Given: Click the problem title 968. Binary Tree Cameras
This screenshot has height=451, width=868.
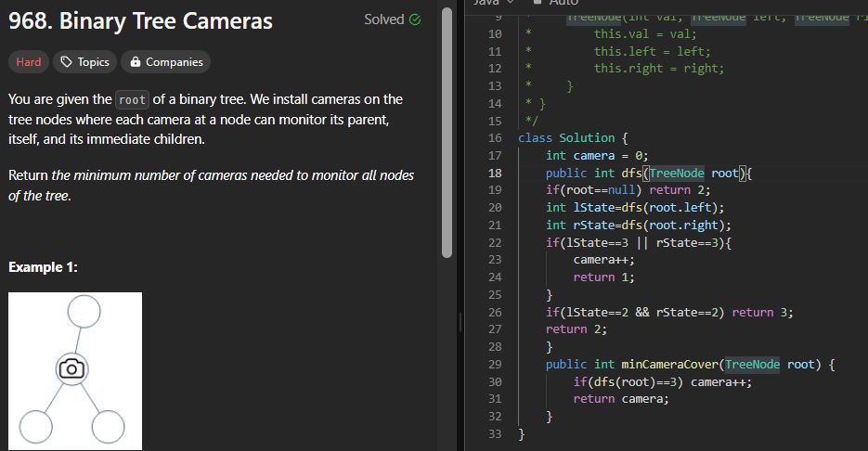Looking at the screenshot, I should (140, 21).
